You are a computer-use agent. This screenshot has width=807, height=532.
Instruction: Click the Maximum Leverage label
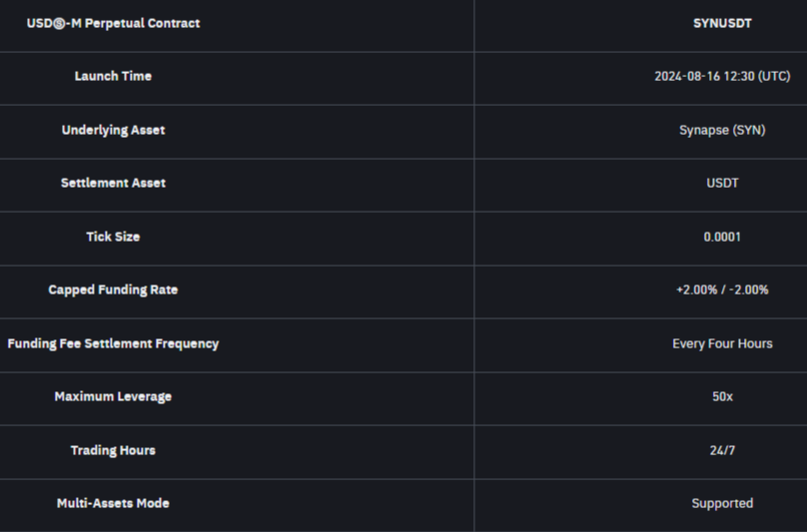click(x=113, y=396)
